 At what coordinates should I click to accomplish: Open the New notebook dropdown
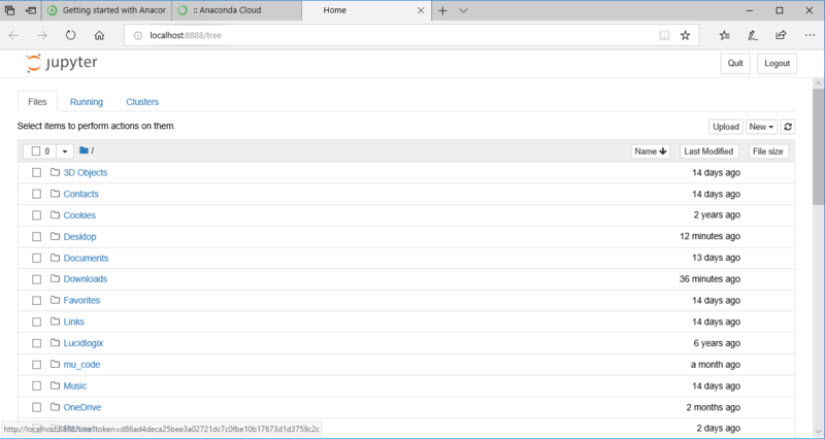(762, 127)
